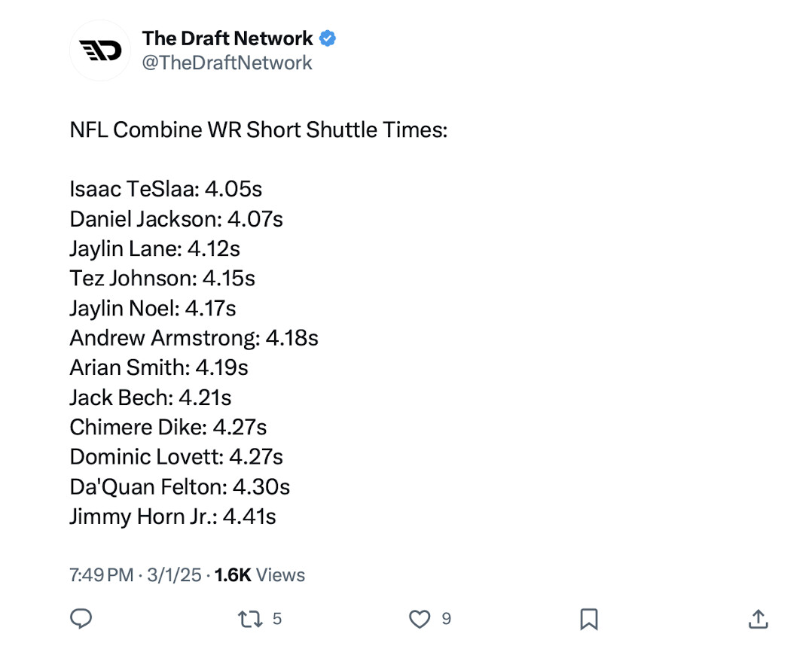Click the Dominic Lovett 4.27s line
812x655 pixels.
click(x=176, y=457)
